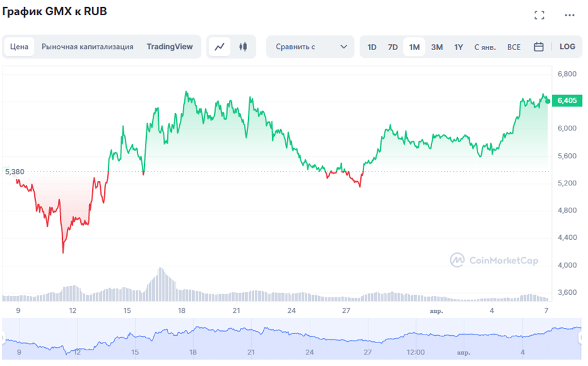Click the green endpoint dot on price line
This screenshot has height=366, width=588.
(548, 101)
